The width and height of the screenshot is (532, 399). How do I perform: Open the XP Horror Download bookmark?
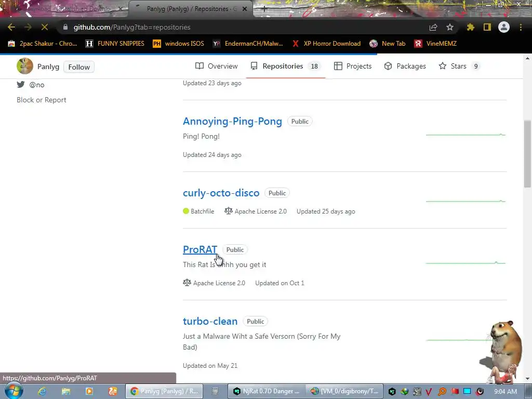click(326, 44)
